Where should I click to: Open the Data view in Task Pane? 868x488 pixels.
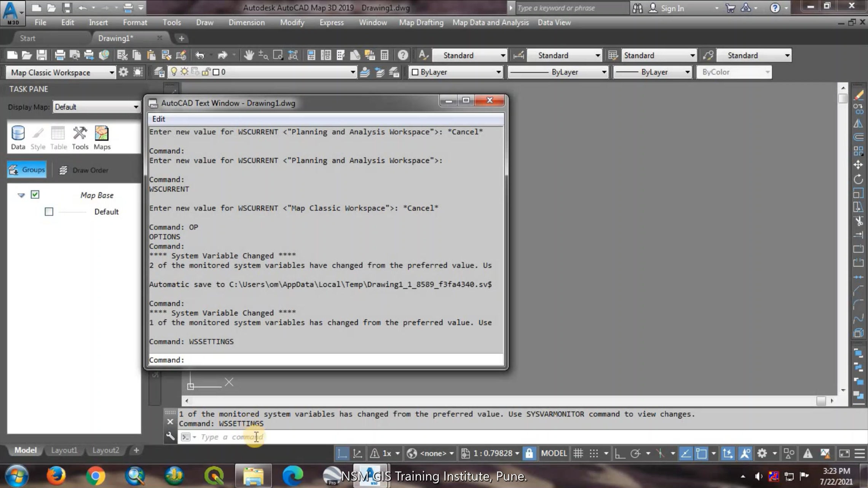[x=18, y=137]
